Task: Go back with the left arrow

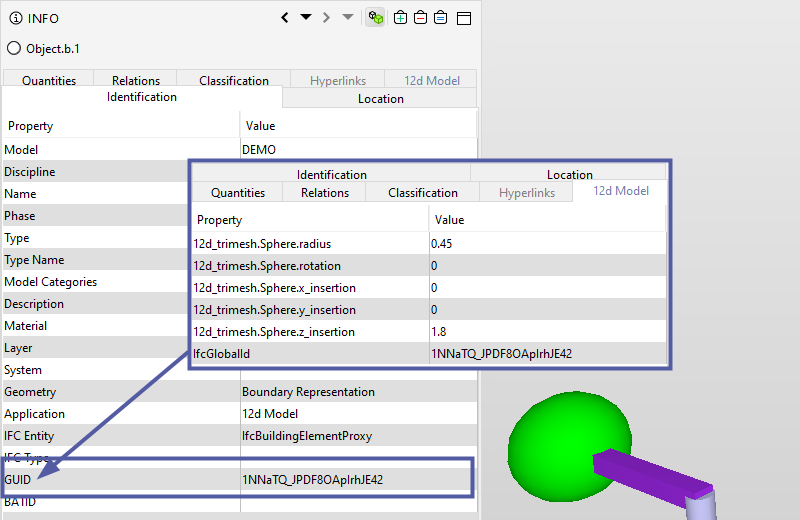Action: coord(285,18)
